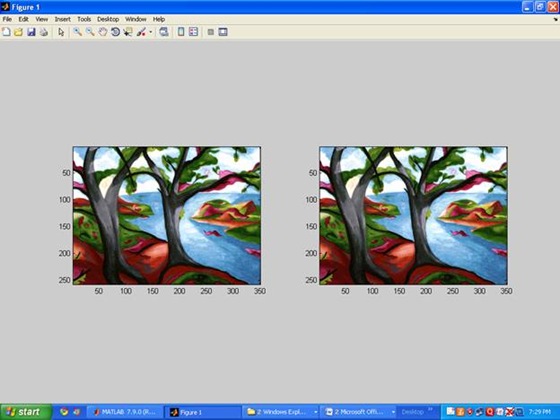Hide plot tools using toolbar icon
Screen dimensions: 560x420
point(211,32)
